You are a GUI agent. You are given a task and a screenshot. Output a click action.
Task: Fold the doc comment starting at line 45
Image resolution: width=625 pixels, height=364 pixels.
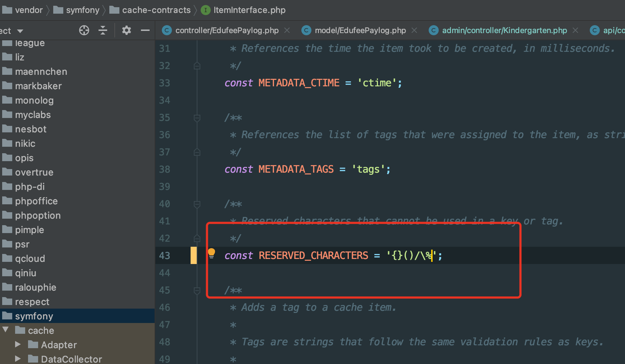point(197,290)
